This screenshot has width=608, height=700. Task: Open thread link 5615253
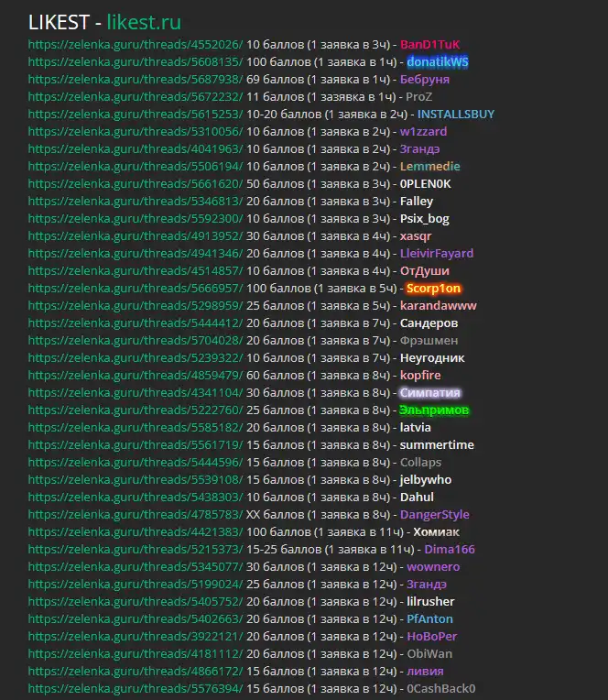click(136, 115)
